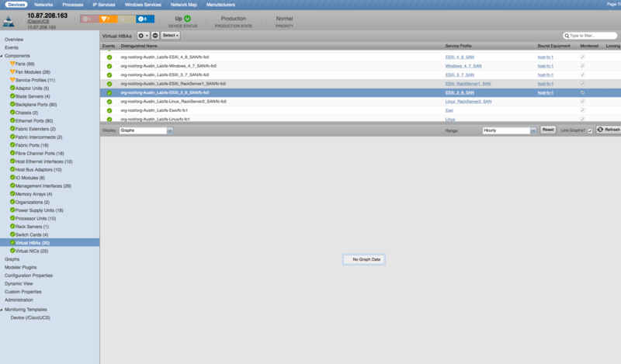Viewport: 621px width, 364px height.
Task: Click the orange error events badge showing 7
Action: (x=108, y=19)
